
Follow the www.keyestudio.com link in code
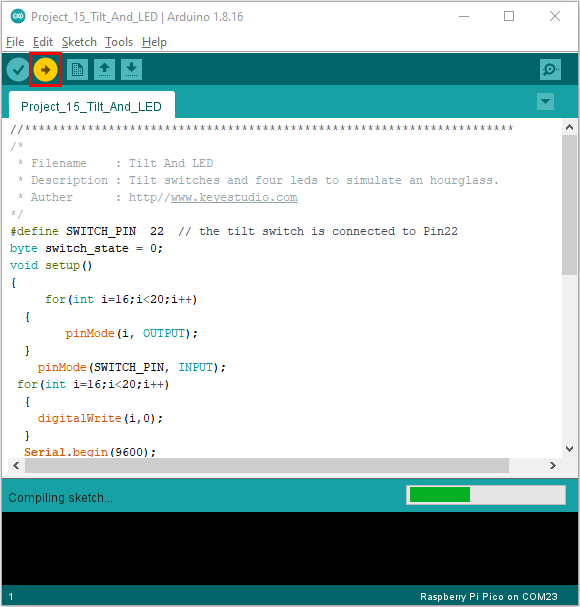tap(234, 197)
